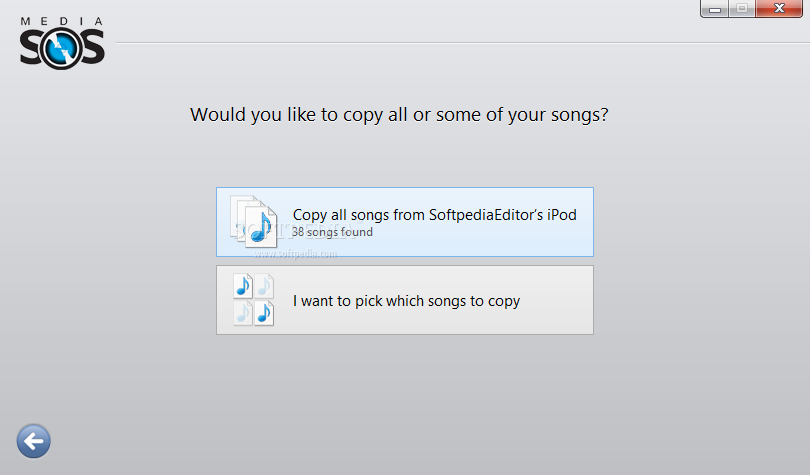Click the Softpedia watermark text
Image resolution: width=810 pixels, height=475 pixels.
click(295, 254)
